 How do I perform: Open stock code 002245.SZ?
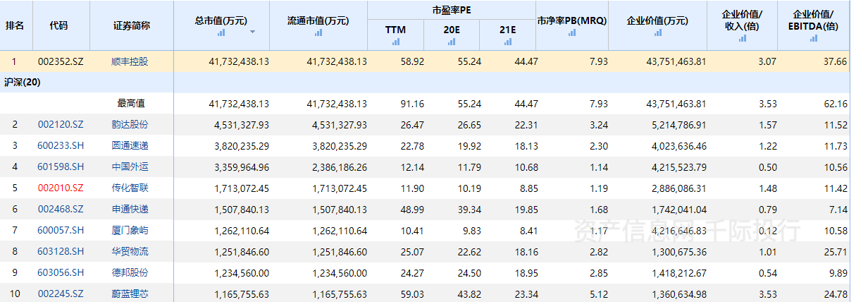pyautogui.click(x=61, y=294)
